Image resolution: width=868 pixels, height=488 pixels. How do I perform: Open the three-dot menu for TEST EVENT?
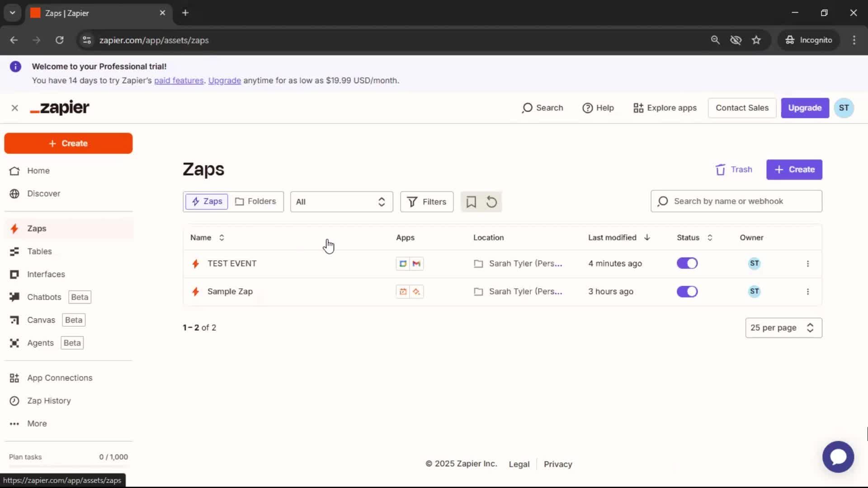point(808,263)
